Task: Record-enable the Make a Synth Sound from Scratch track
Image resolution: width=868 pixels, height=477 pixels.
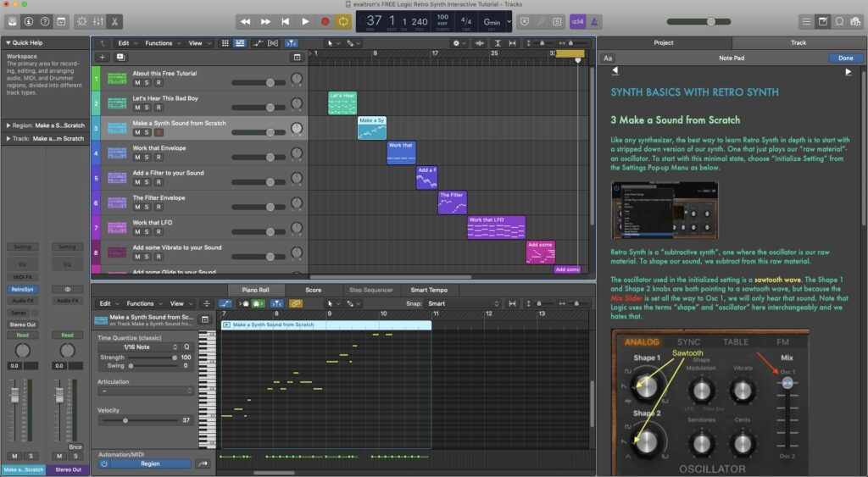Action: [159, 132]
